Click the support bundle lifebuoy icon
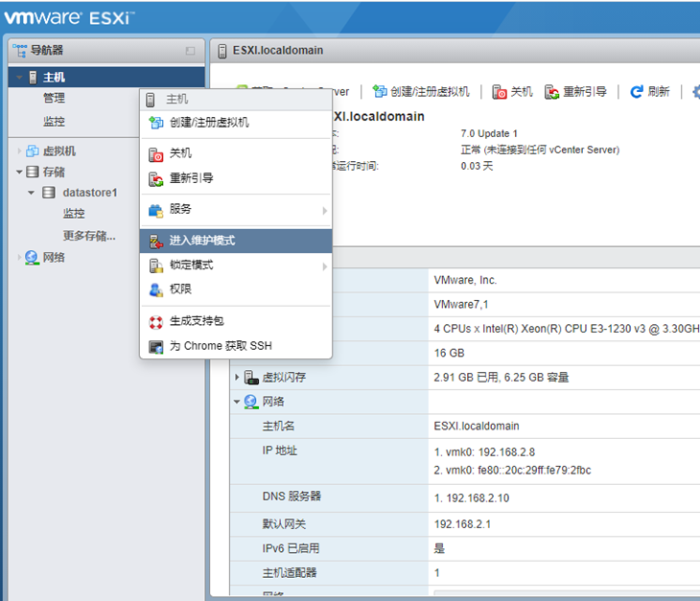Screen dimensions: 700x601 click(x=155, y=322)
